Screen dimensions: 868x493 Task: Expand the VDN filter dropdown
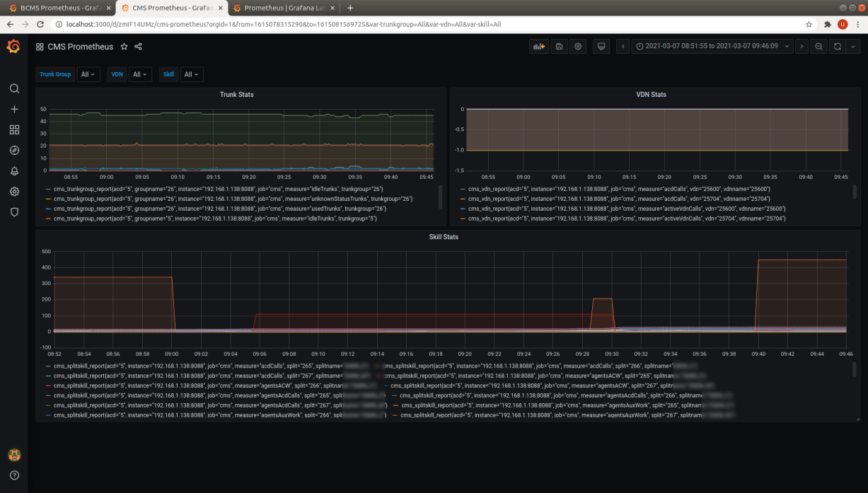(140, 74)
